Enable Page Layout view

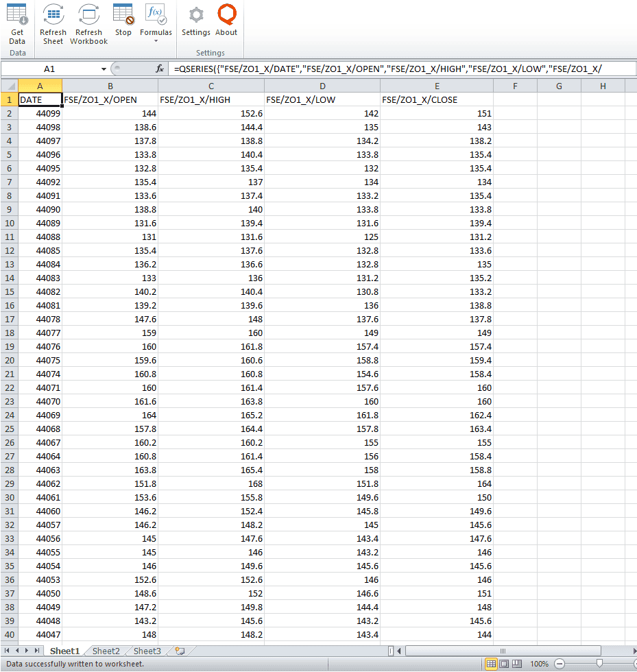pos(503,664)
